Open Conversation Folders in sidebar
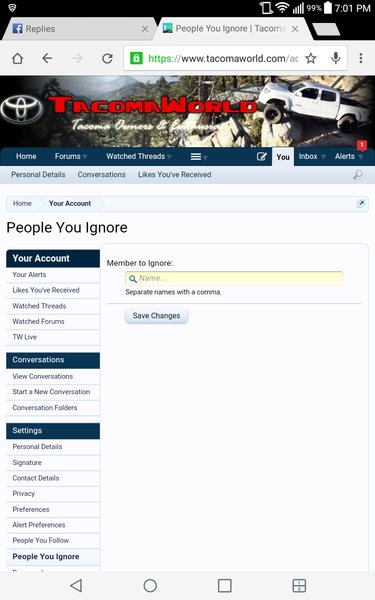The height and width of the screenshot is (600, 375). point(53,408)
